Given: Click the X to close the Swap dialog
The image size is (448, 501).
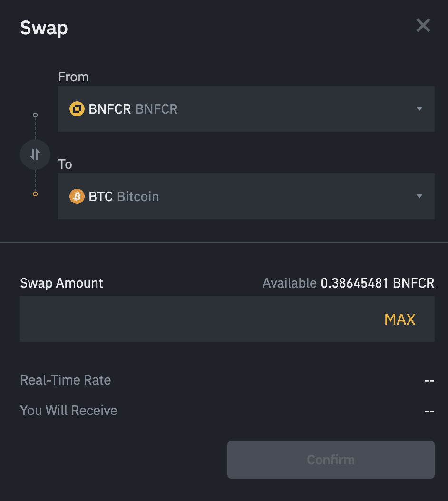Looking at the screenshot, I should click(x=423, y=26).
